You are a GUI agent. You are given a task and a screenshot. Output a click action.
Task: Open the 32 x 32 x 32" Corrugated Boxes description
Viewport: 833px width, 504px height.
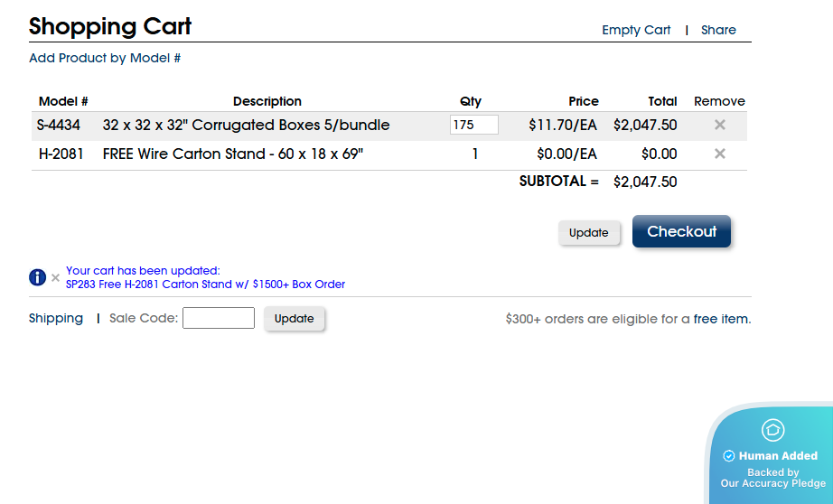246,125
